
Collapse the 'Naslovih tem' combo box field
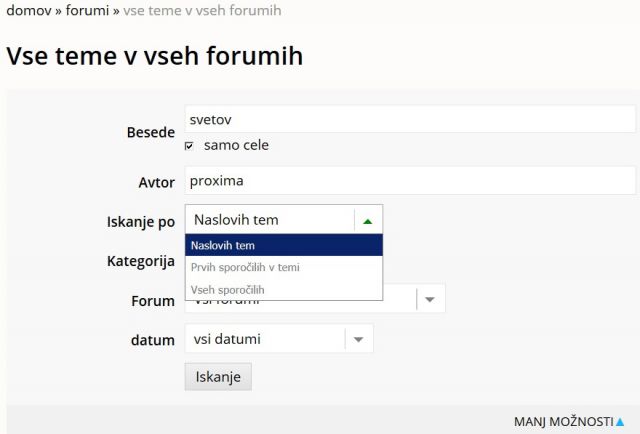(270, 220)
